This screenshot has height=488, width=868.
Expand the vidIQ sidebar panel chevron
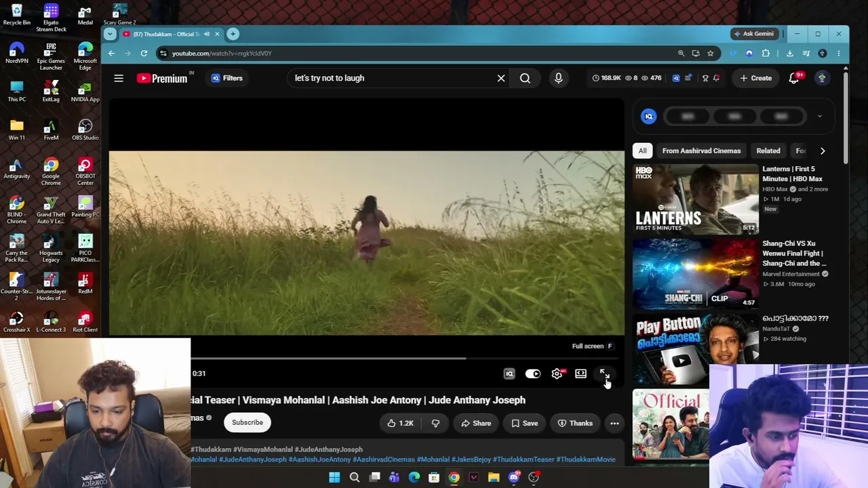click(819, 117)
